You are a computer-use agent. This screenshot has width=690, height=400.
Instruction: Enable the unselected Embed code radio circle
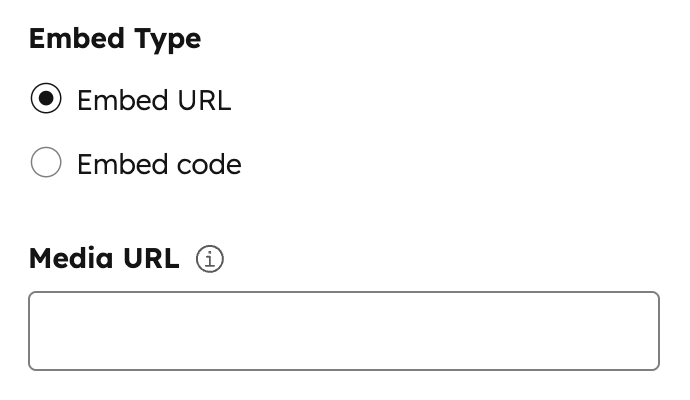pyautogui.click(x=46, y=163)
